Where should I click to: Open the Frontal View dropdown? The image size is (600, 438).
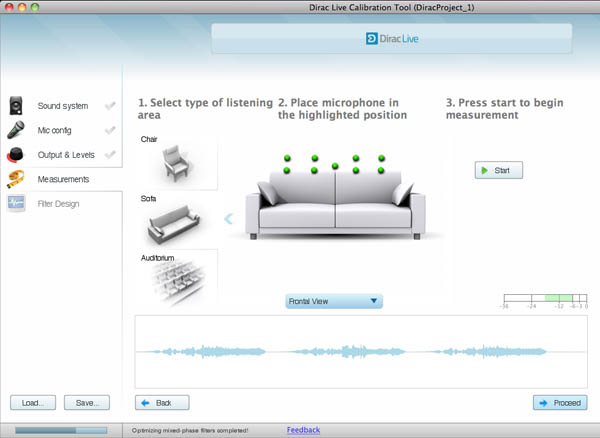point(334,301)
